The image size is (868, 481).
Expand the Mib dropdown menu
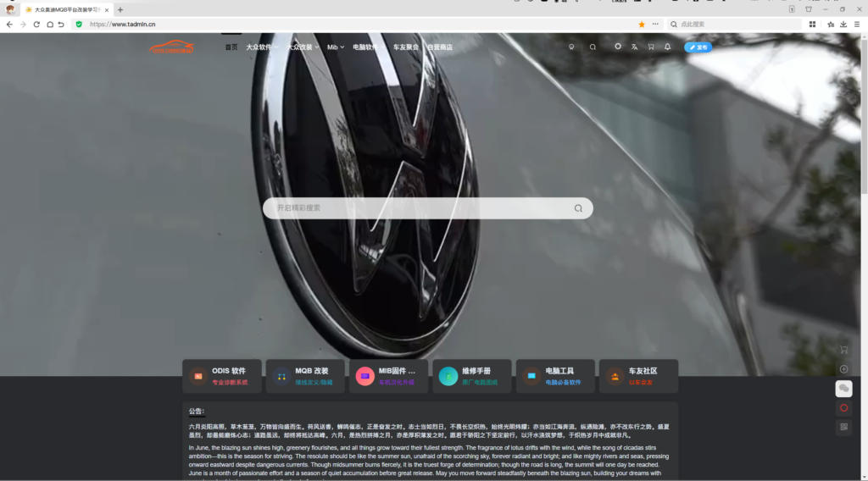click(336, 47)
